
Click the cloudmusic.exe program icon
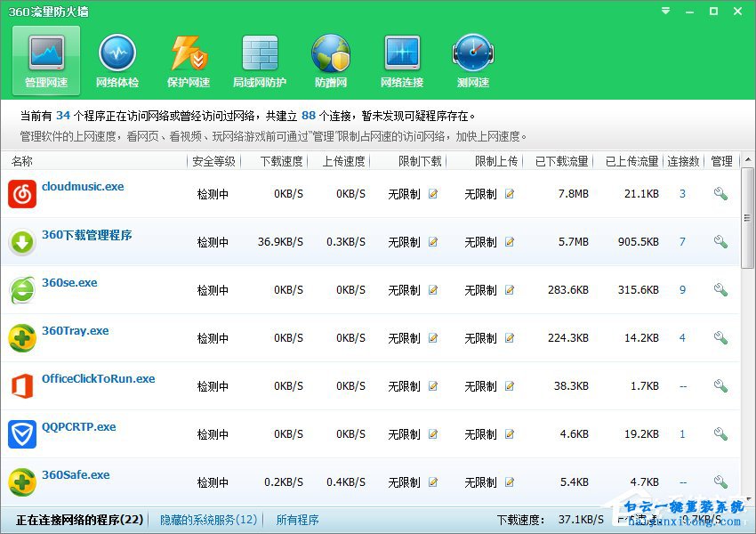[x=22, y=193]
